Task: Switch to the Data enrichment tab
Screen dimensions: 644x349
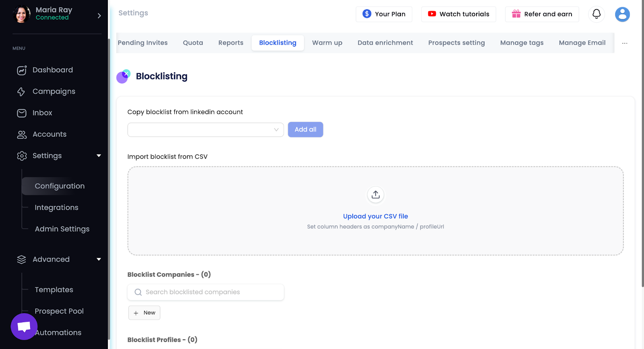Action: (x=385, y=43)
